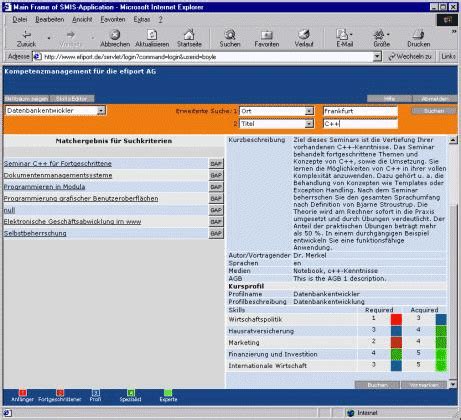This screenshot has width=461, height=420.
Task: Click GAP button for Programmierung grafischer Benutzeroberflächen
Action: point(216,199)
